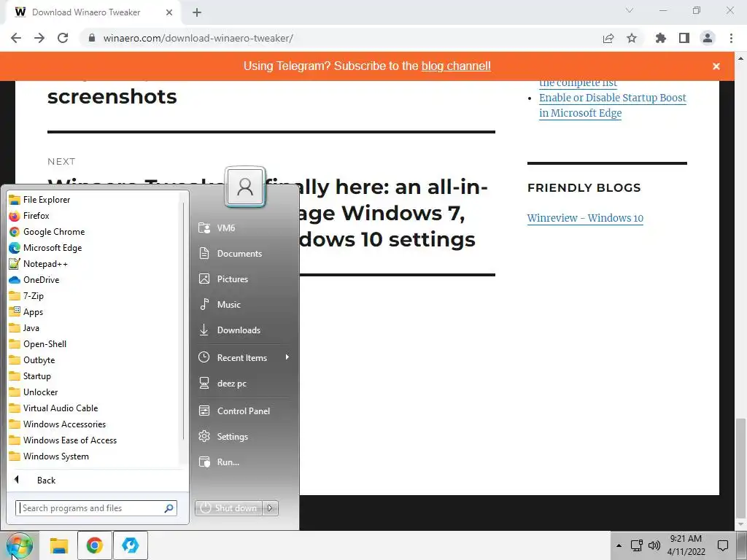The height and width of the screenshot is (560, 747).
Task: Reload the Winaero page
Action: (63, 38)
